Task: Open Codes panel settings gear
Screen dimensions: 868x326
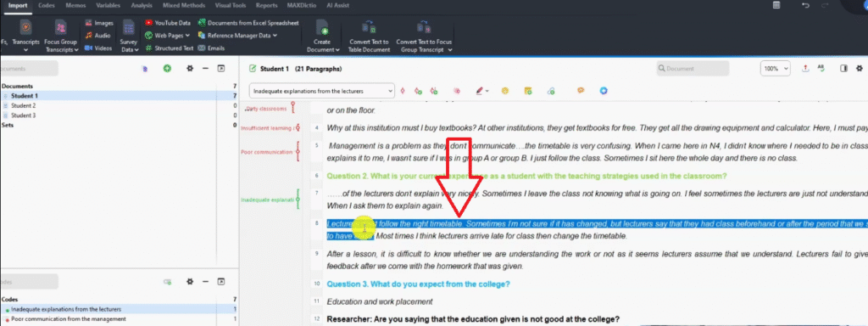Action: (x=190, y=282)
